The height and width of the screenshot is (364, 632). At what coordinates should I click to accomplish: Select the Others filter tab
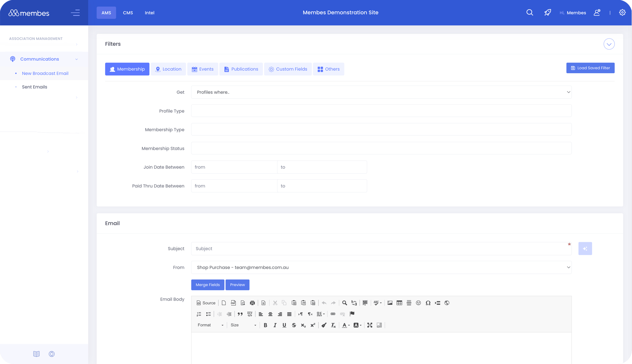tap(328, 69)
